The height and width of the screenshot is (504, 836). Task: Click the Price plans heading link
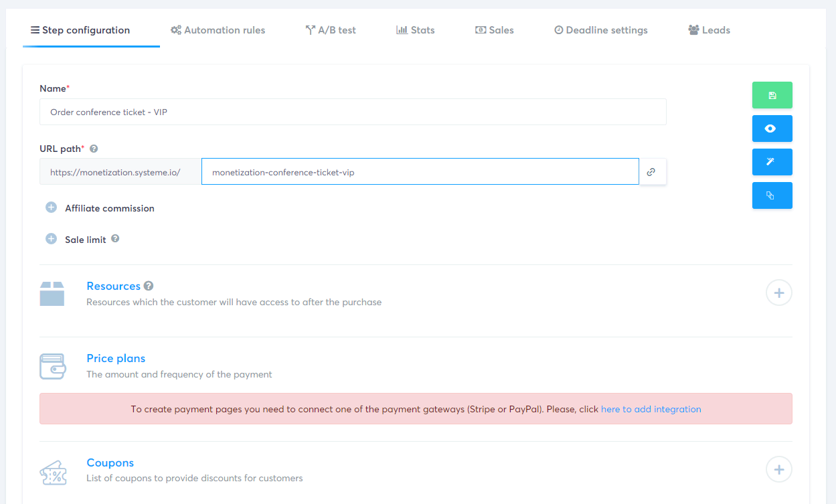(116, 358)
